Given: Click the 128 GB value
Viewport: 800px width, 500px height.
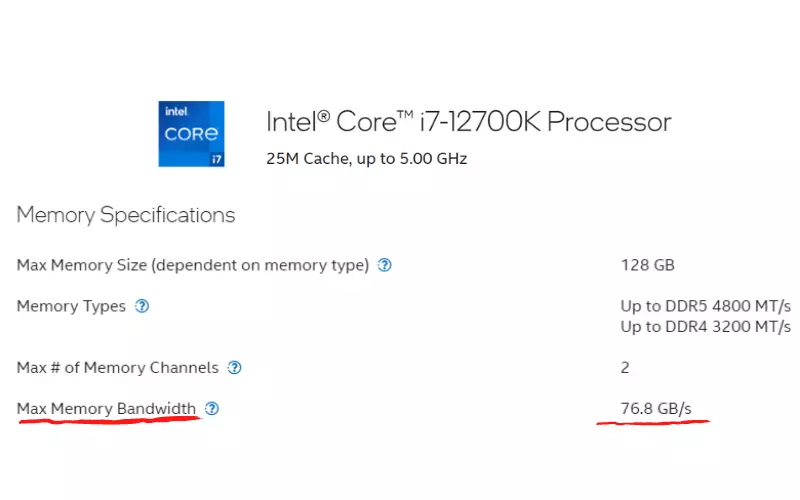Looking at the screenshot, I should pyautogui.click(x=647, y=265).
